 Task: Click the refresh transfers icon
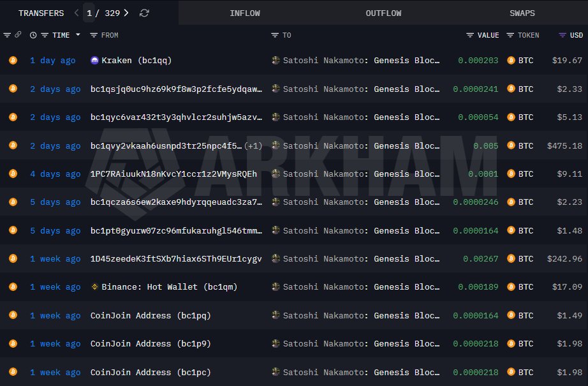(144, 13)
